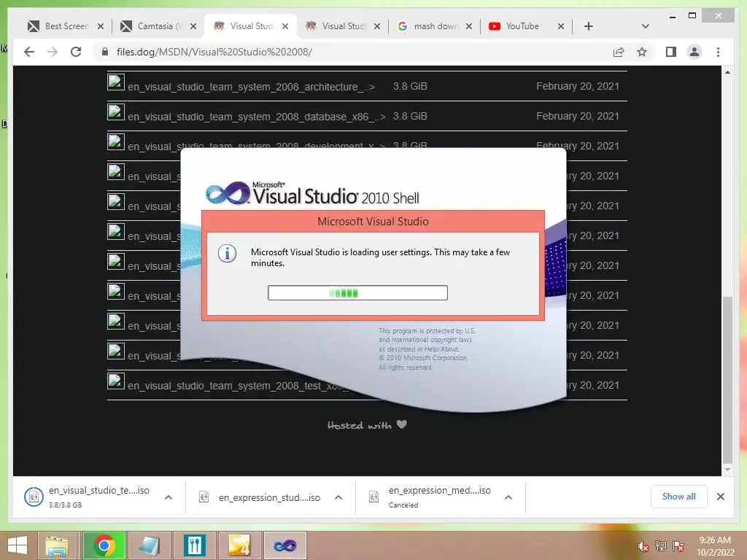The width and height of the screenshot is (747, 560).
Task: Click the scrollbar up arrow
Action: coord(727,72)
